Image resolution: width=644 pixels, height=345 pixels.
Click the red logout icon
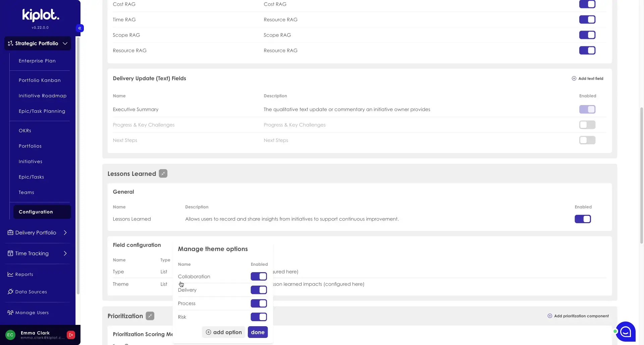(x=71, y=335)
